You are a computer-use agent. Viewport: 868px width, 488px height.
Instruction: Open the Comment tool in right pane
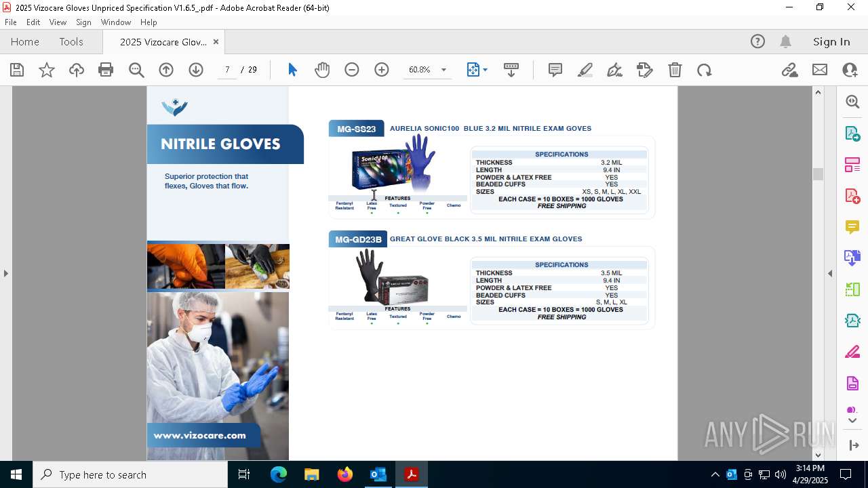click(852, 226)
